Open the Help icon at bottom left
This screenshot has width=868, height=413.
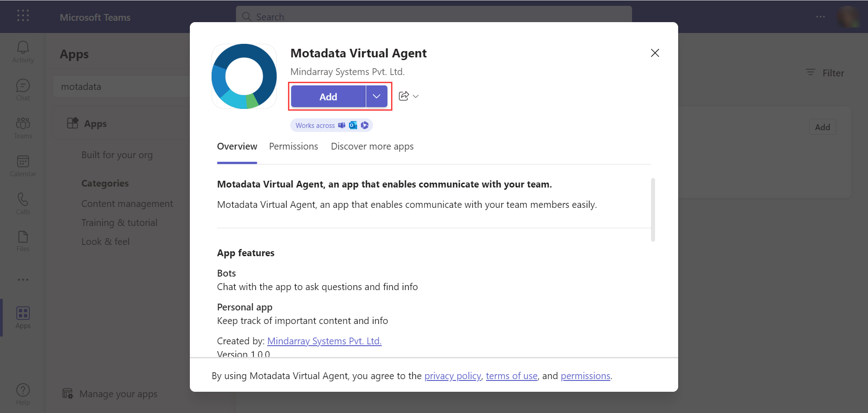pyautogui.click(x=23, y=390)
